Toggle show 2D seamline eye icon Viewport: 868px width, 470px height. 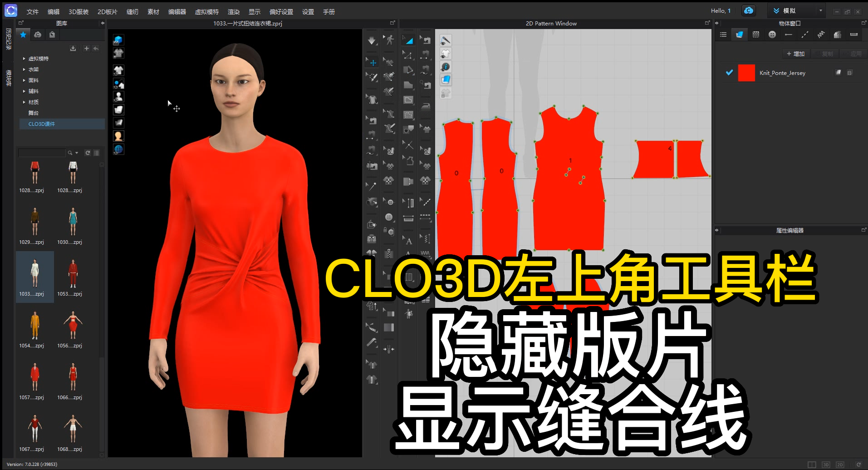click(x=446, y=41)
